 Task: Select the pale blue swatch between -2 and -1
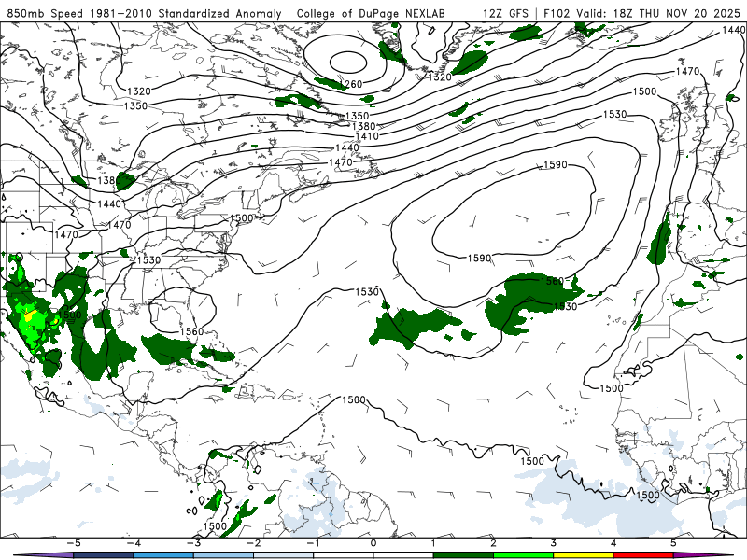[x=284, y=555]
